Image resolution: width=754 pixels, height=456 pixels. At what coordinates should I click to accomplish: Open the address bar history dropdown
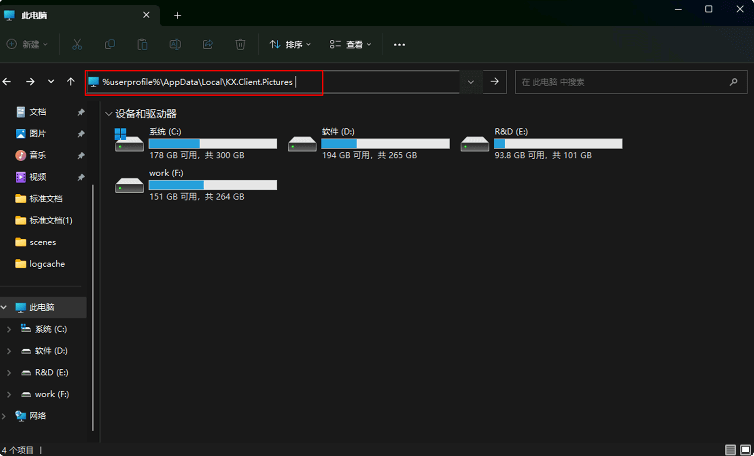tap(470, 81)
